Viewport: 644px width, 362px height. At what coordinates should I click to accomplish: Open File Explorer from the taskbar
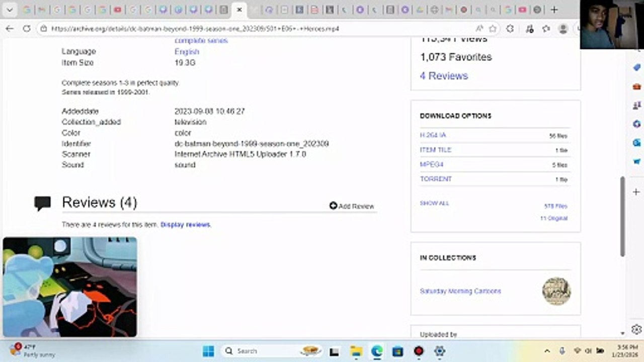click(x=356, y=351)
